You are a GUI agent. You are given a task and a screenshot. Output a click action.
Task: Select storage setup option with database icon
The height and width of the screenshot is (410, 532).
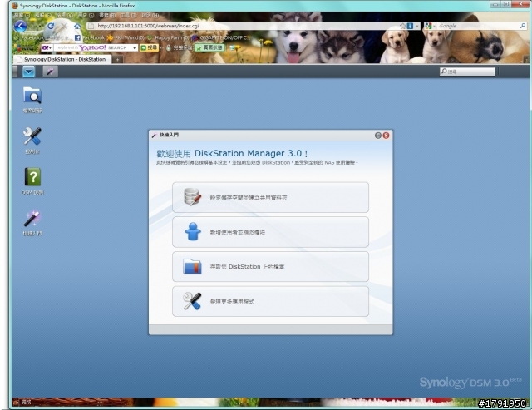[270, 198]
